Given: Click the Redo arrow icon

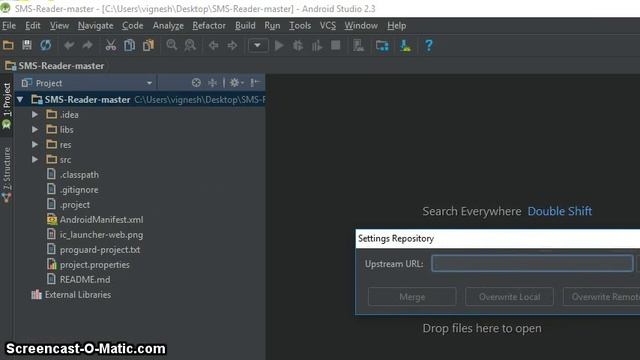Looking at the screenshot, I should point(87,45).
